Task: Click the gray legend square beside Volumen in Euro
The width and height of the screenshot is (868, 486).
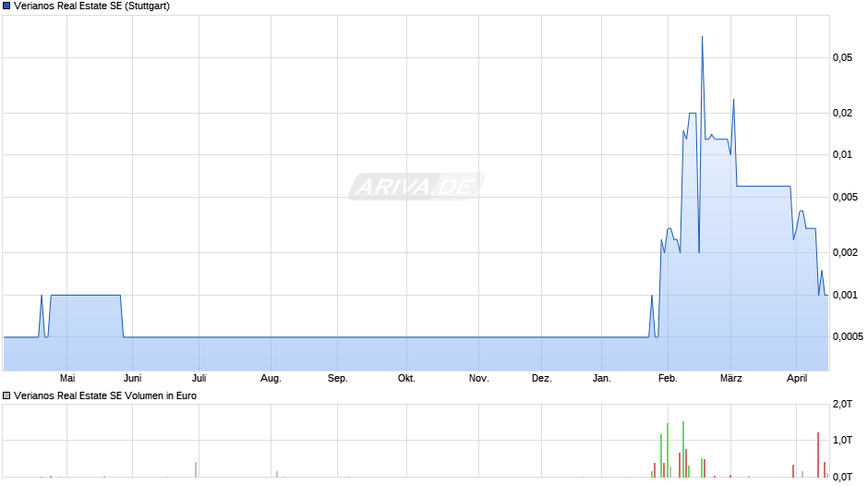Action: 6,395
